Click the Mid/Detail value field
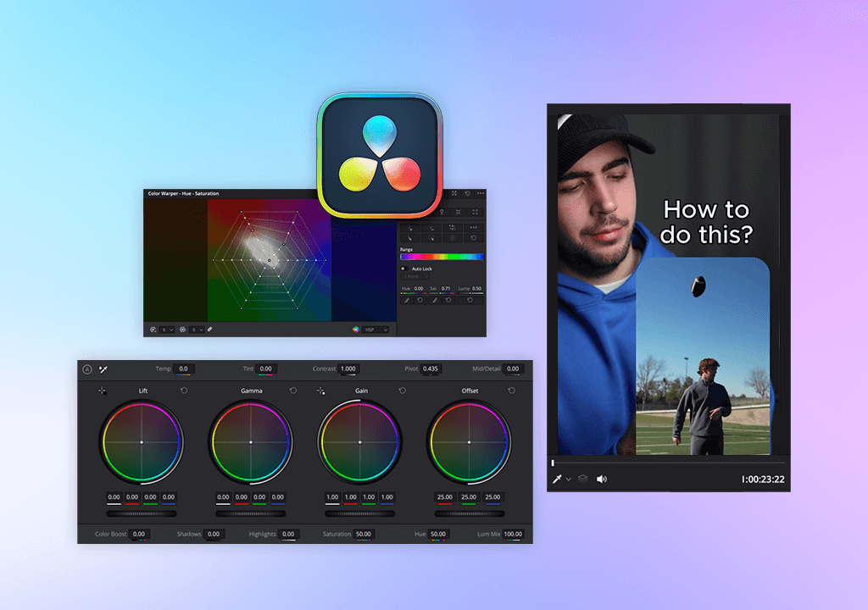Image resolution: width=868 pixels, height=610 pixels. pyautogui.click(x=513, y=369)
